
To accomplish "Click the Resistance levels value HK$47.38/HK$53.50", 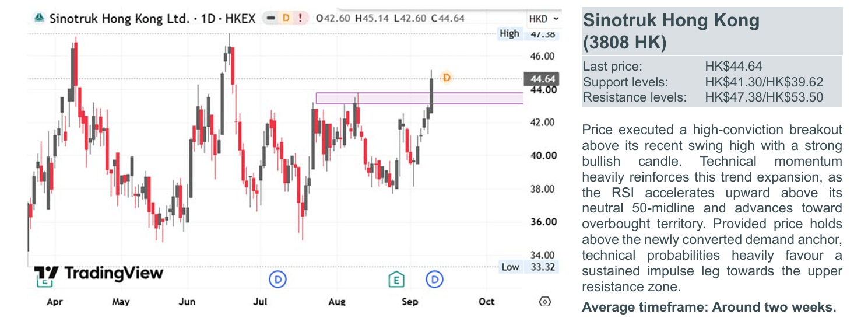I will [764, 97].
